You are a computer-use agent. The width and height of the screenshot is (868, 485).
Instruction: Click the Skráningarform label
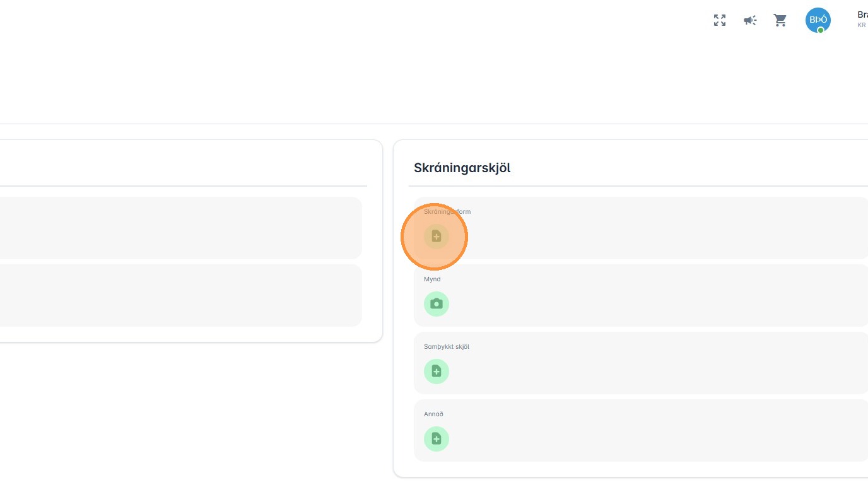[x=447, y=211]
